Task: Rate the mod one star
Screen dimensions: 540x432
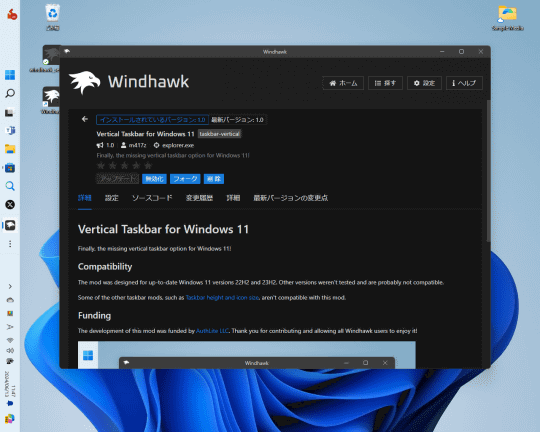Action: (101, 166)
